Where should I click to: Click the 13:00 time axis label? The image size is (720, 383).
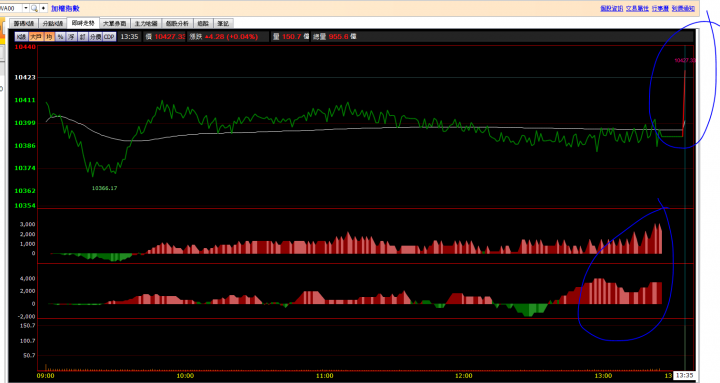coord(603,376)
